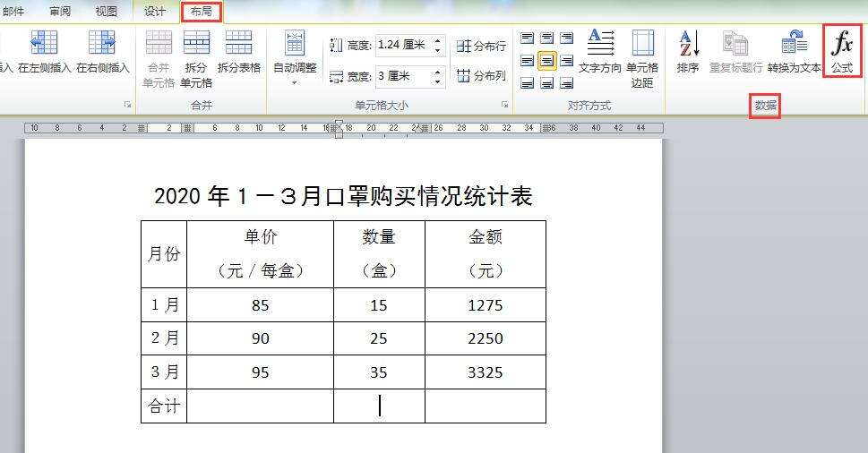Select Align Bottom Right alignment icon
Image resolution: width=868 pixels, height=453 pixels.
tap(566, 83)
